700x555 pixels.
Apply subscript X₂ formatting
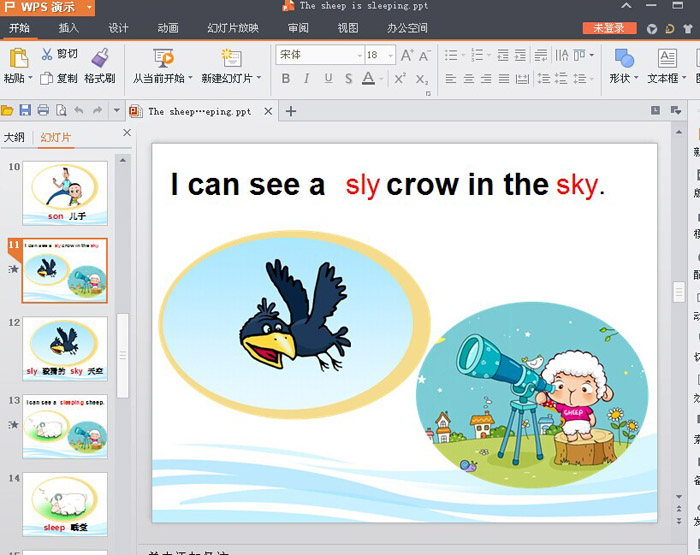coord(421,79)
